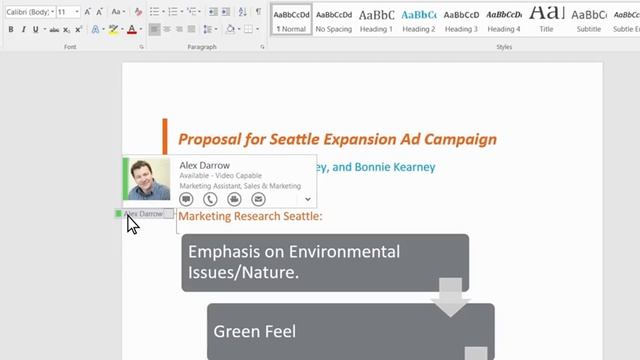Justify the paragraph text
The image size is (640, 360).
[x=191, y=29]
